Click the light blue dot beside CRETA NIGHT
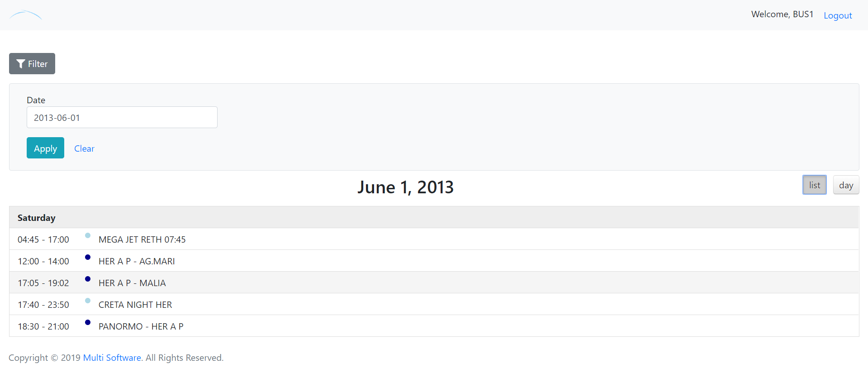Screen dimensions: 868x378 [x=88, y=301]
